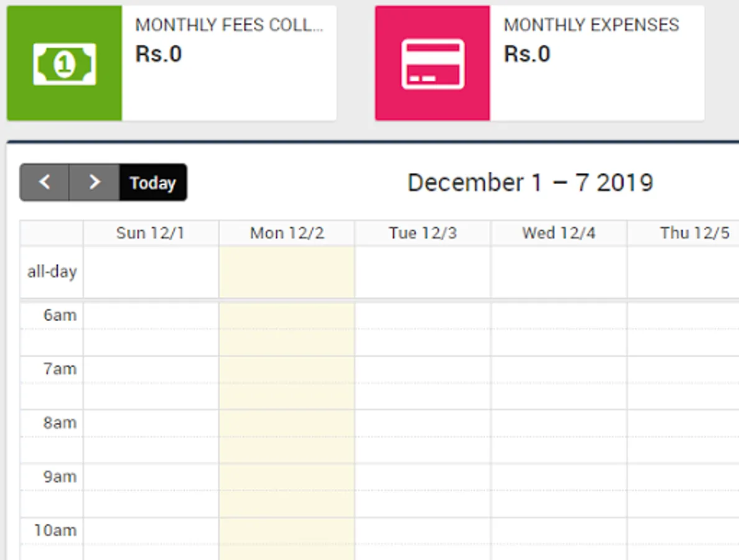This screenshot has height=560, width=739.
Task: Select the 8am slot on Wednesday
Action: [559, 423]
